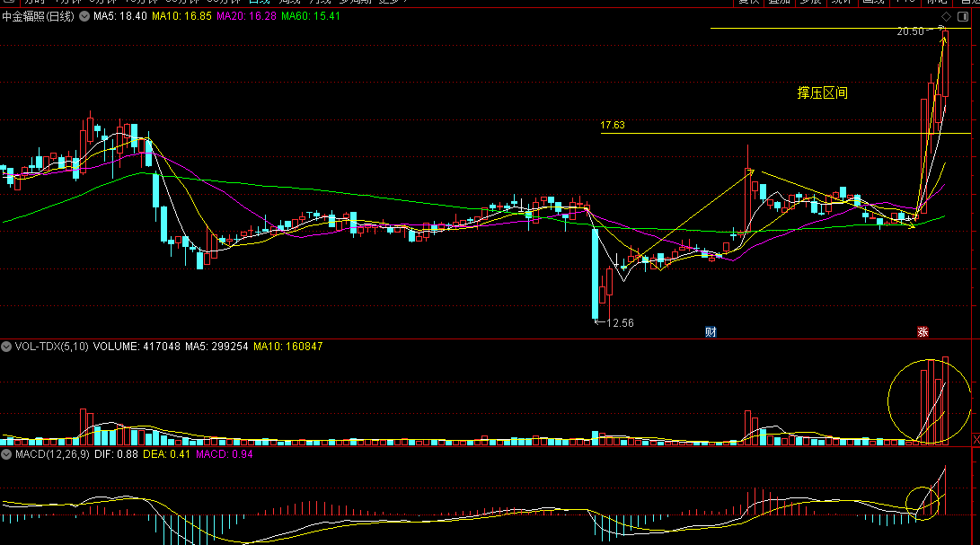Select the 中金辐照(日线) chart title
This screenshot has height=545, width=980.
point(38,16)
